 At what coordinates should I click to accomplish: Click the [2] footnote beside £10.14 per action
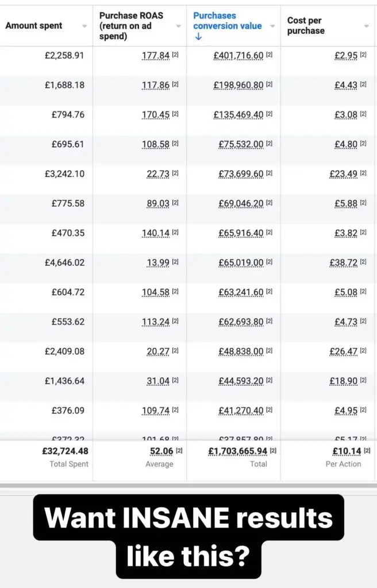click(x=367, y=450)
